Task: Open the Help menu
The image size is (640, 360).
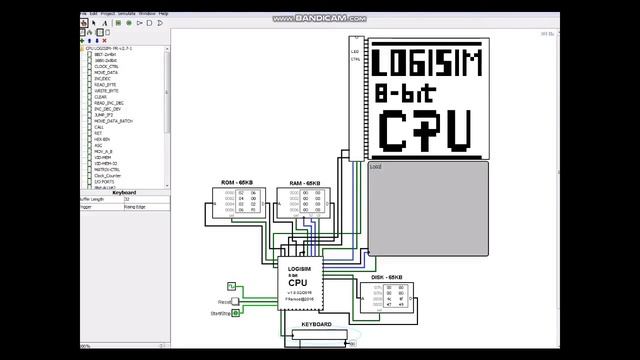Action: [163, 14]
